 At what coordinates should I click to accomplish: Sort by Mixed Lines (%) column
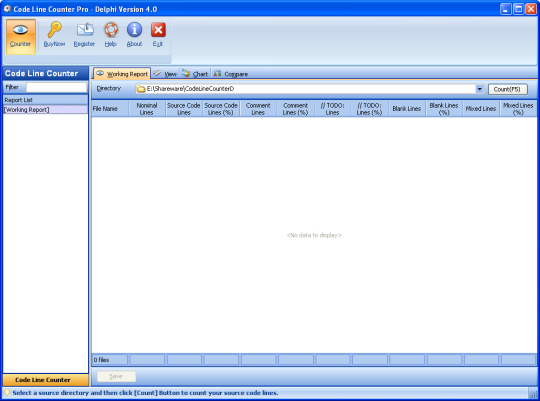(518, 109)
